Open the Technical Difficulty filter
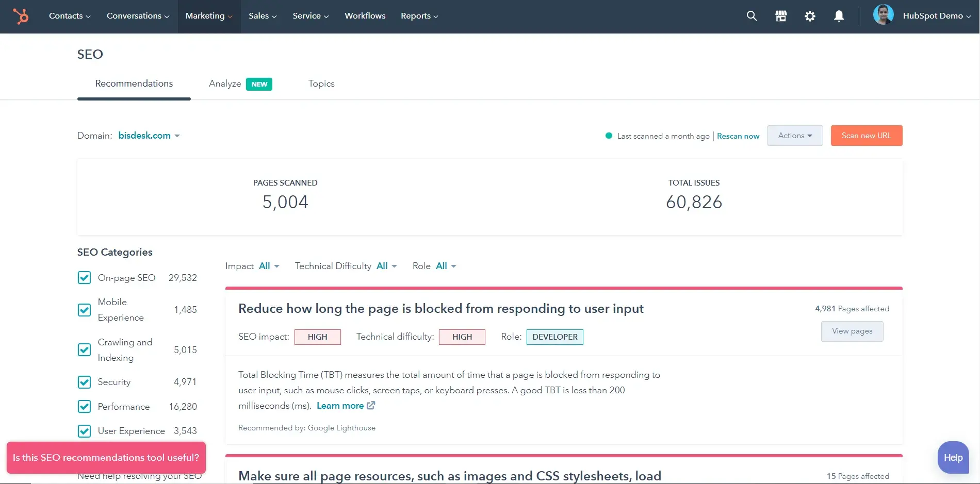Viewport: 980px width, 484px height. 385,266
